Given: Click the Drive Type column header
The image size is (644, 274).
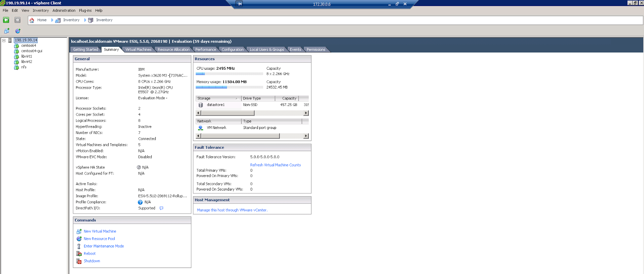Looking at the screenshot, I should [x=258, y=98].
